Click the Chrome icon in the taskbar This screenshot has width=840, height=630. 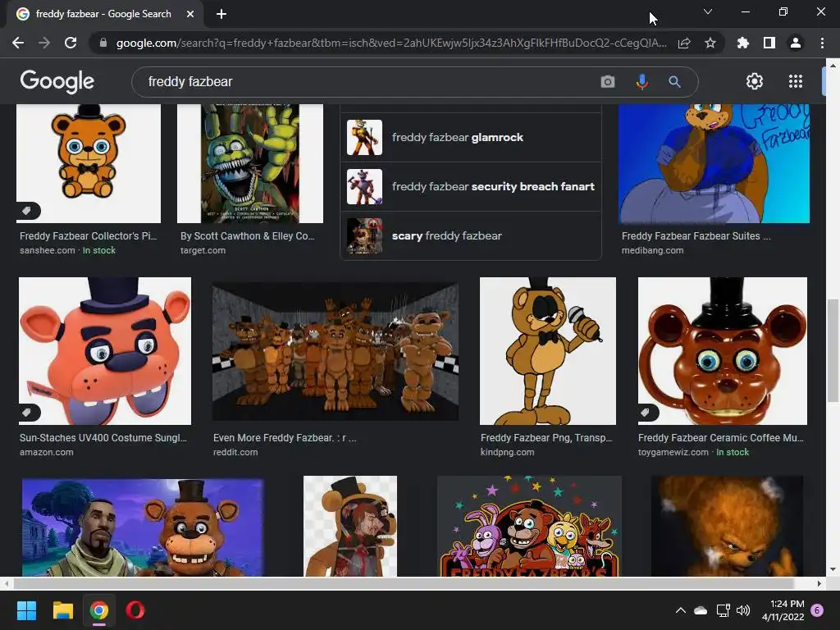pos(99,610)
